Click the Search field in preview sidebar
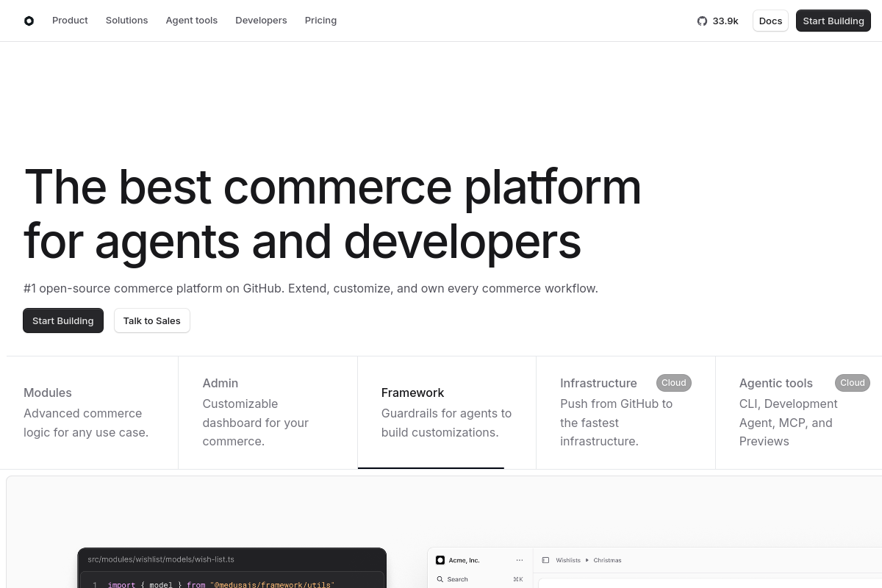 tap(480, 579)
